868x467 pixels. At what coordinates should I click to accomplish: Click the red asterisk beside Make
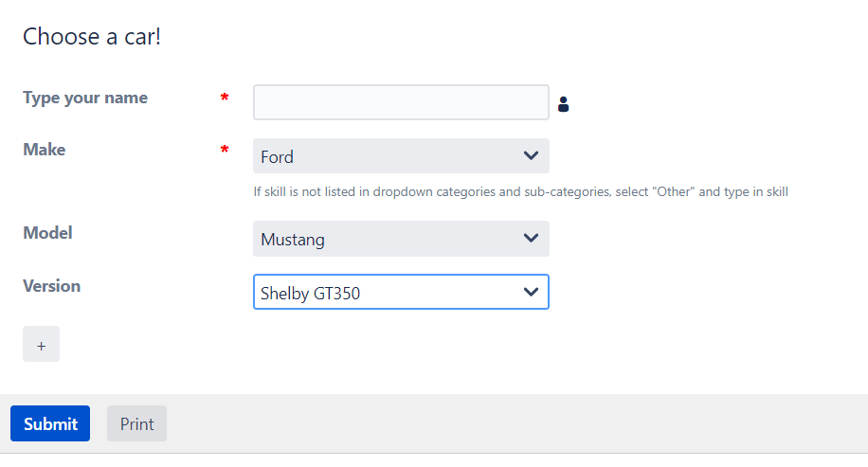225,150
